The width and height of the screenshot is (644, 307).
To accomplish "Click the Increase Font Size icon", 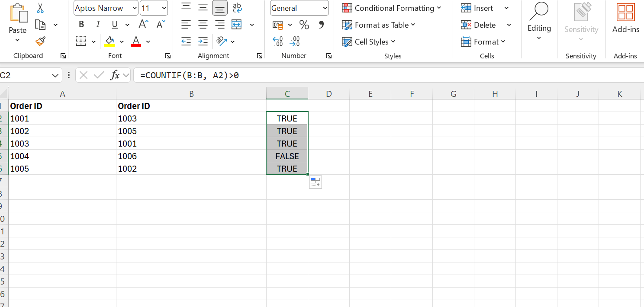I will point(143,24).
